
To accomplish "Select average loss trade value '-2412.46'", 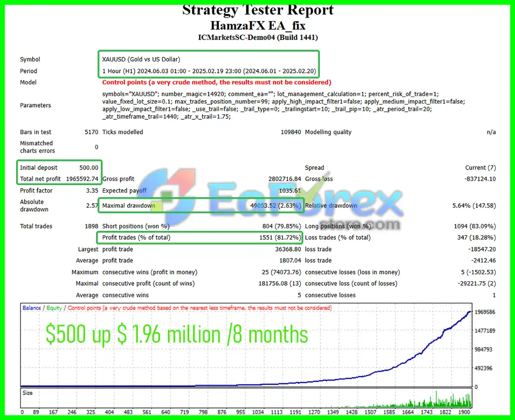I will 483,261.
